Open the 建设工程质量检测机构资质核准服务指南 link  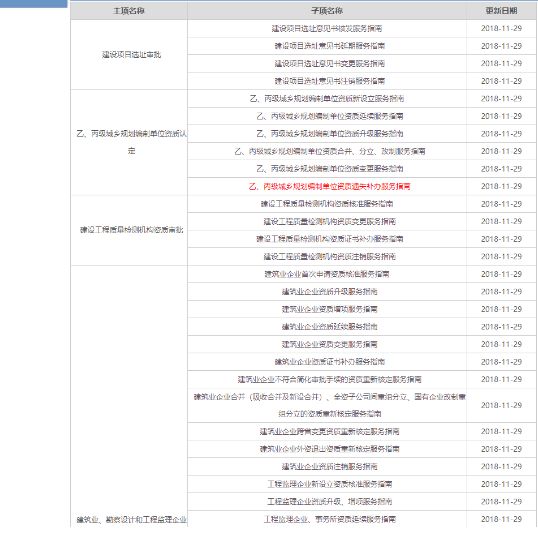327,204
